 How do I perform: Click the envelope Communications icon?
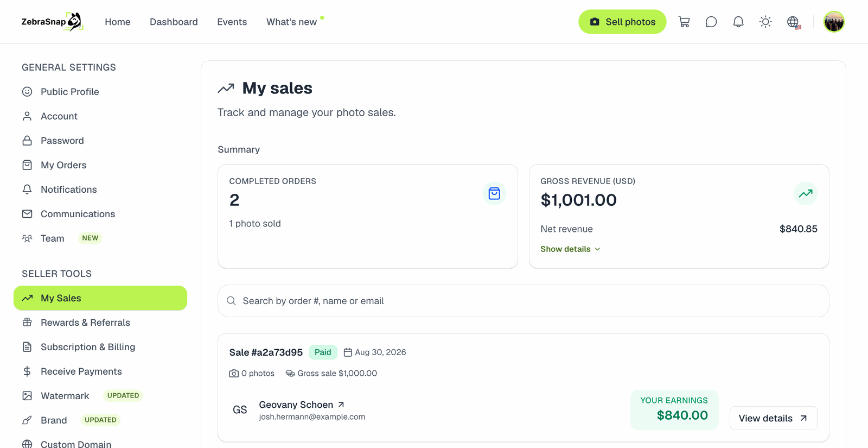(x=27, y=214)
